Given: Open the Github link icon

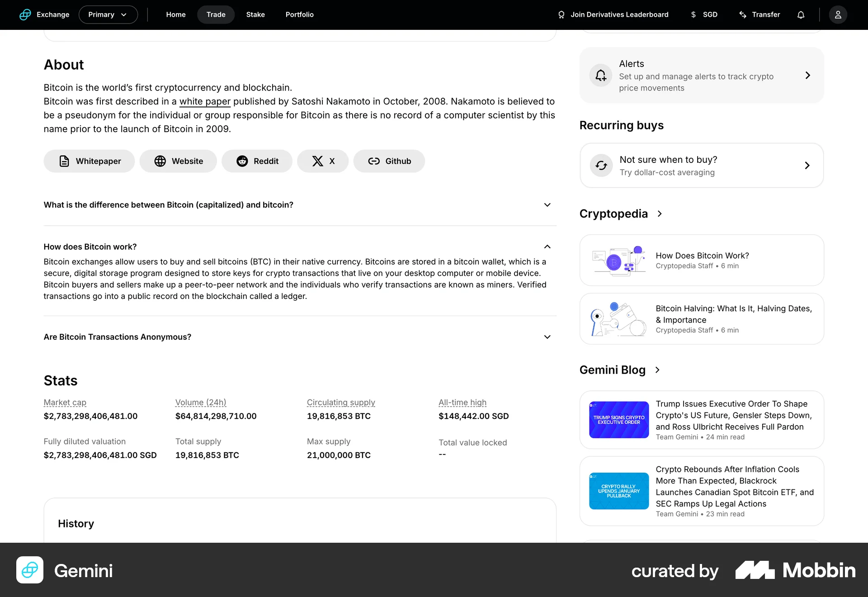Looking at the screenshot, I should click(x=374, y=161).
